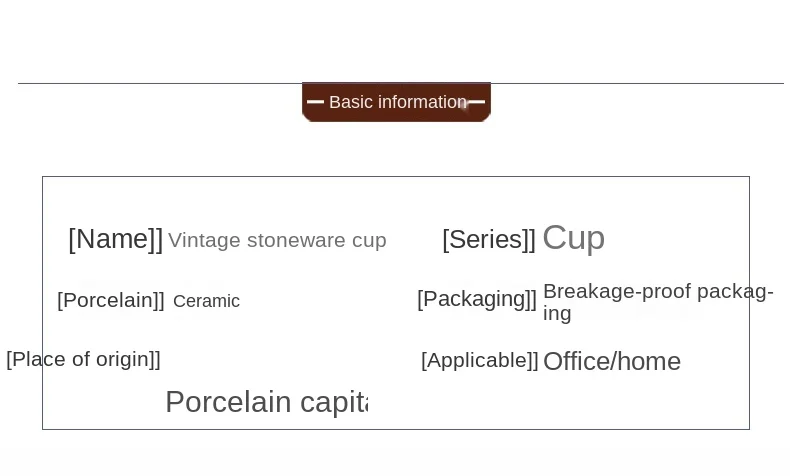Click the Cup series value
Image resolution: width=790 pixels, height=476 pixels.
pos(573,238)
